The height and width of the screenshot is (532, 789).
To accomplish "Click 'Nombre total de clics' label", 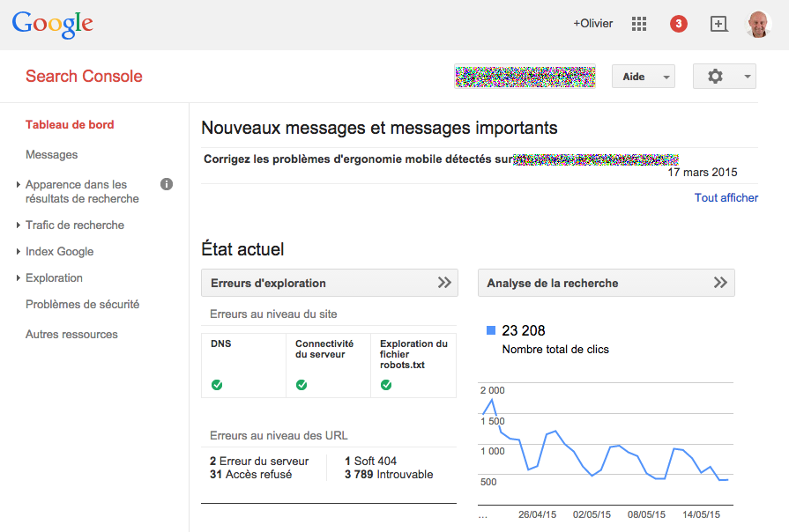I will coord(555,350).
